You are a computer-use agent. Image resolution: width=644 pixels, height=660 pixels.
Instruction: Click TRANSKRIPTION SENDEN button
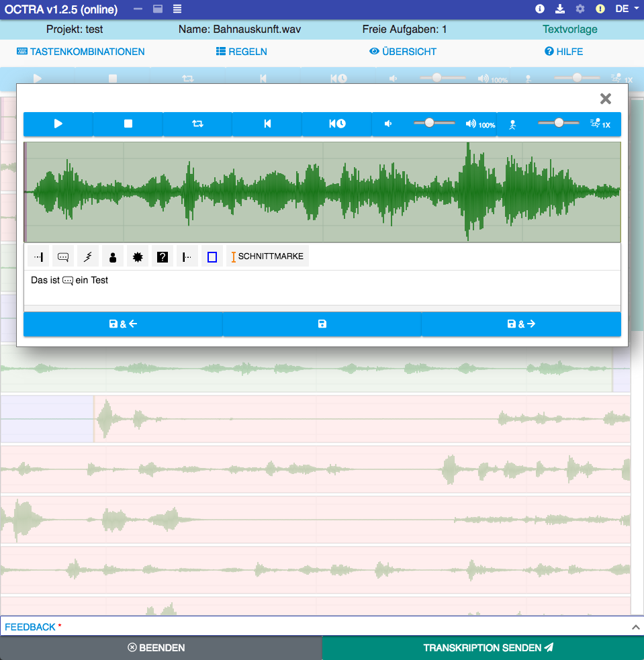coord(482,648)
